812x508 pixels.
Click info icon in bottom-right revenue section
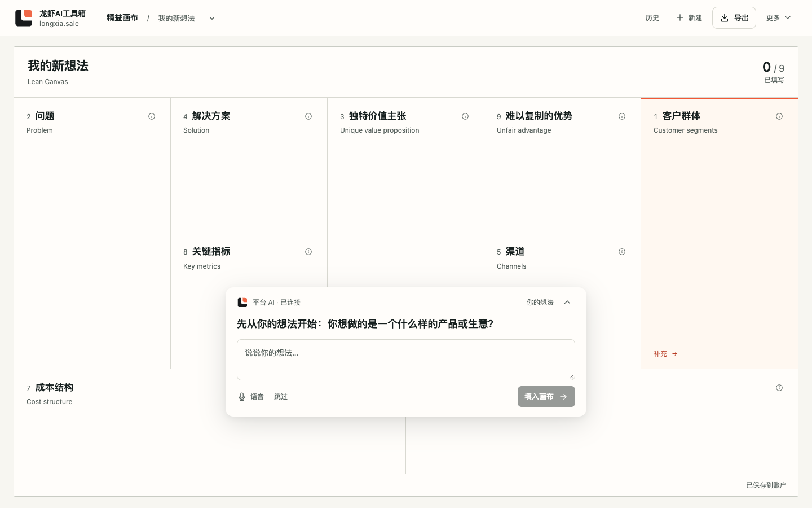(x=779, y=388)
